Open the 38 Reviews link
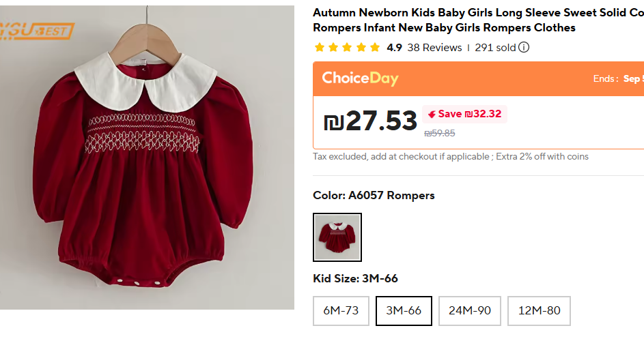 tap(434, 48)
